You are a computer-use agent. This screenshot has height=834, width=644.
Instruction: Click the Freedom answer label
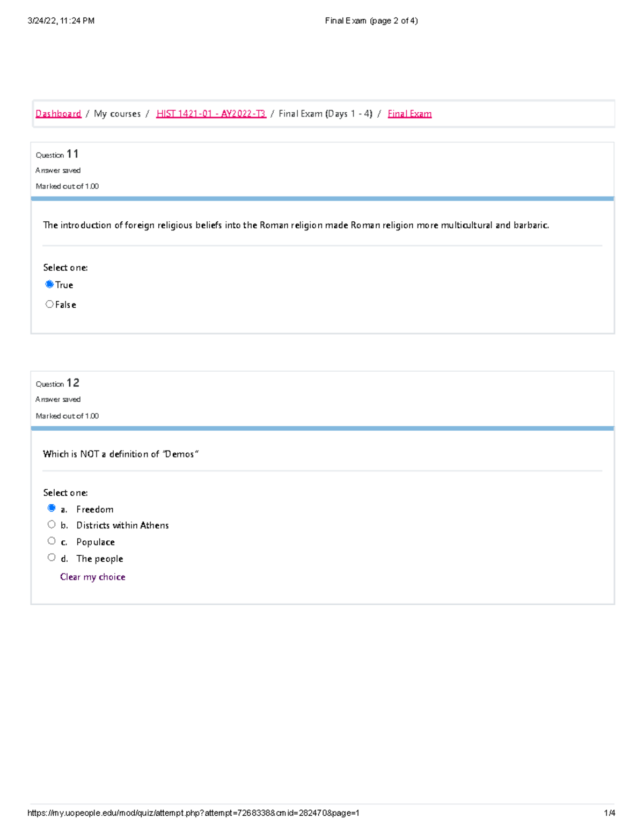pyautogui.click(x=95, y=509)
